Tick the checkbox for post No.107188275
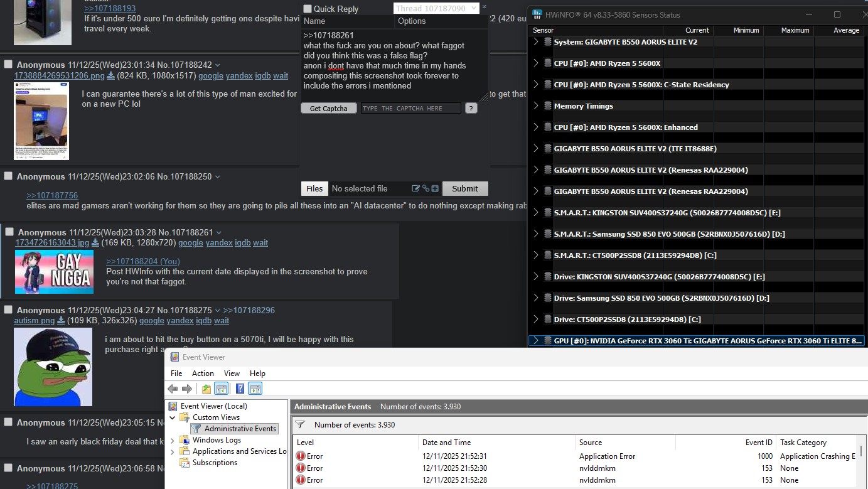868x489 pixels. click(x=8, y=310)
